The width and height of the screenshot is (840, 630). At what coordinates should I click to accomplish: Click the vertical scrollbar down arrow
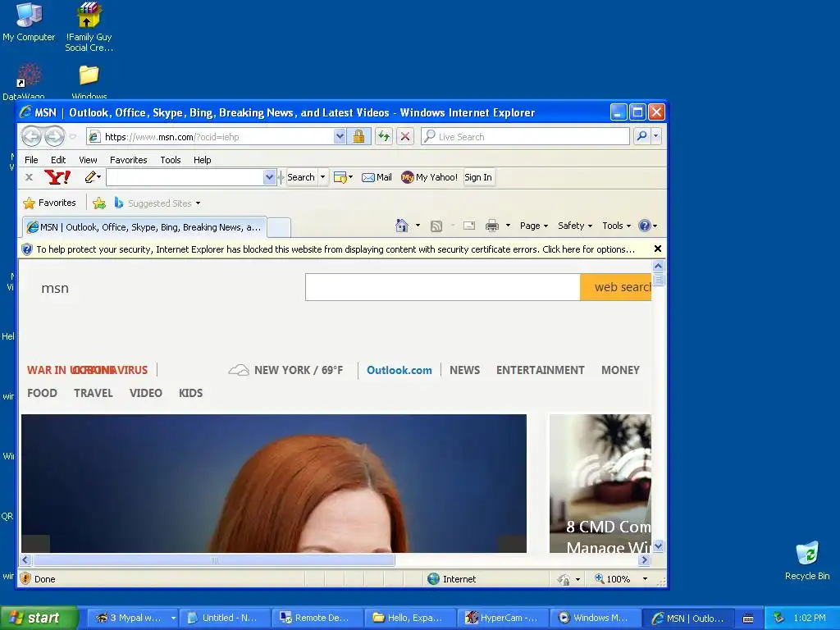pyautogui.click(x=659, y=546)
